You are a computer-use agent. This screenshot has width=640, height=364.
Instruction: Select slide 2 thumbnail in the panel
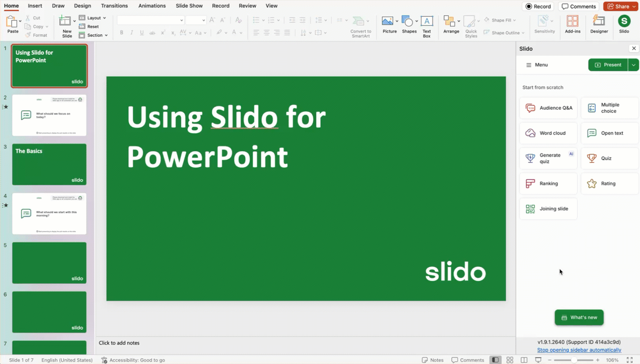[49, 115]
